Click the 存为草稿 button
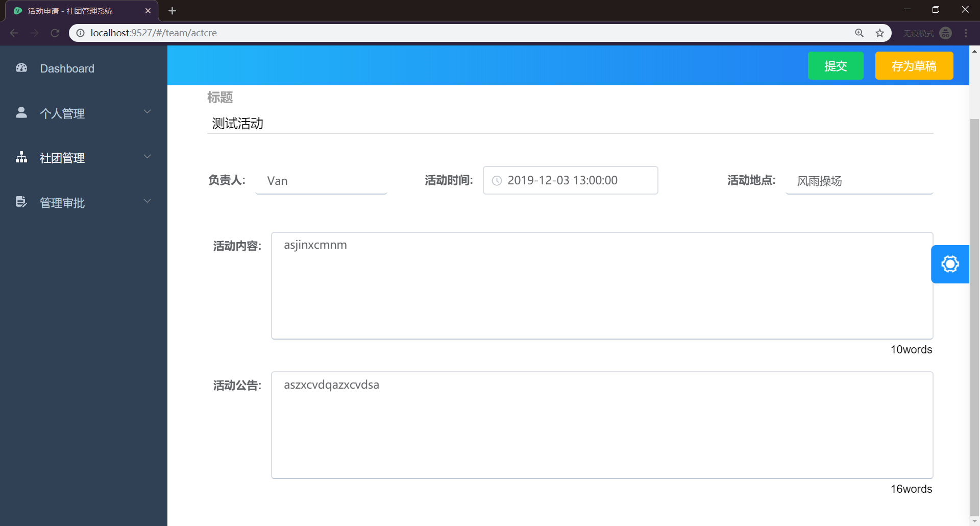 [914, 66]
